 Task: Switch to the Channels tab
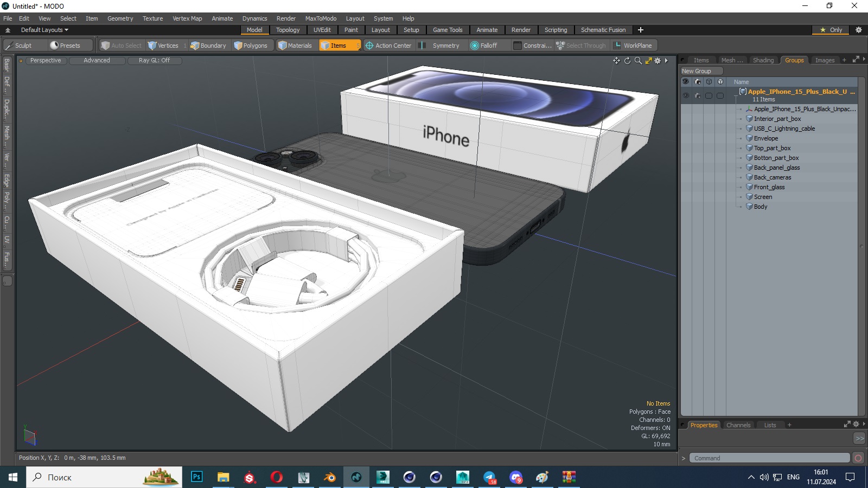[x=738, y=425]
